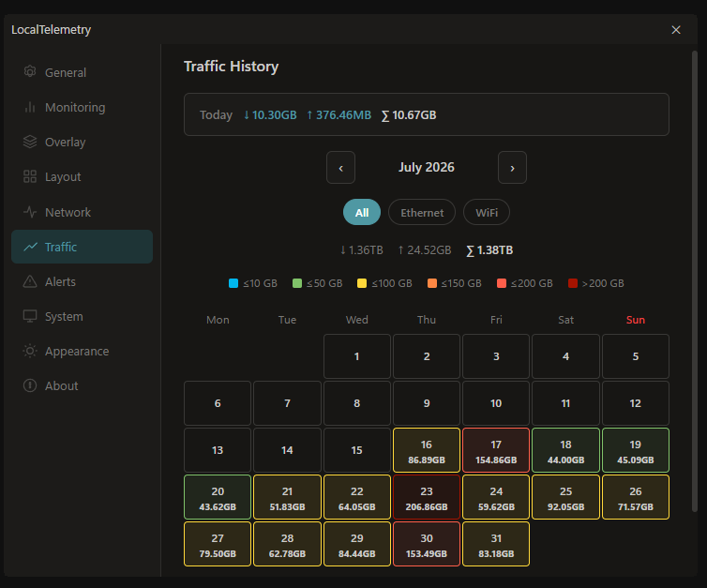Click today's upload value 376.46MB
Screen dimensions: 707x588
[338, 115]
